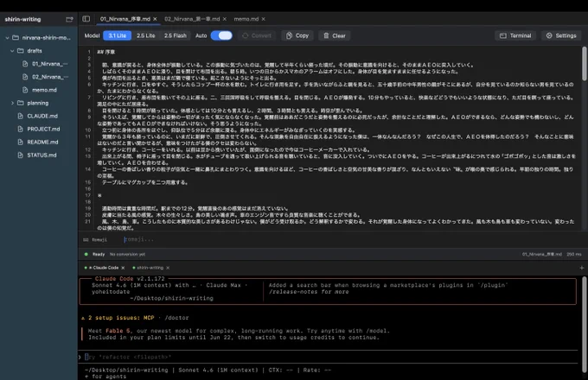The height and width of the screenshot is (380, 588).
Task: Click the Clear button's trash icon
Action: (326, 35)
